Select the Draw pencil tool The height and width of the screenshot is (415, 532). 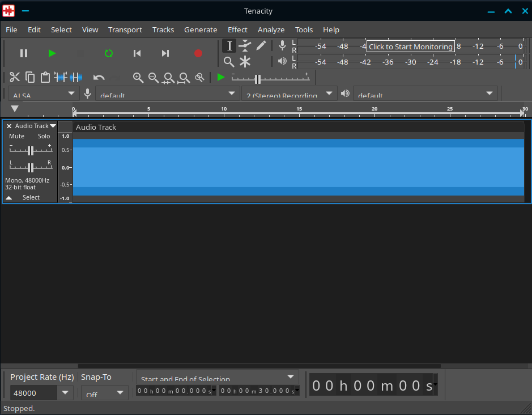click(261, 46)
